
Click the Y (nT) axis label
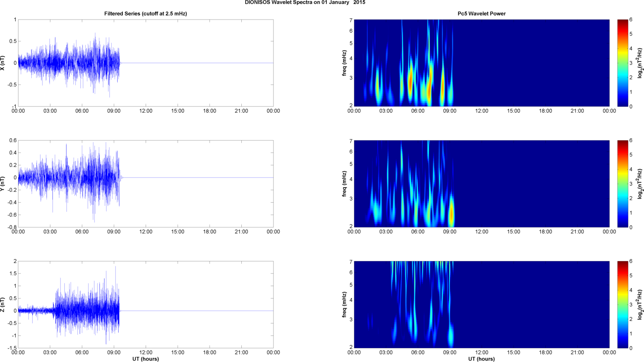(x=3, y=184)
